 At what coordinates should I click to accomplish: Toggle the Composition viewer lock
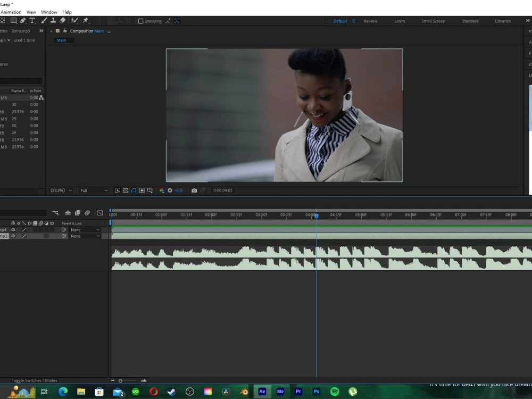[65, 31]
